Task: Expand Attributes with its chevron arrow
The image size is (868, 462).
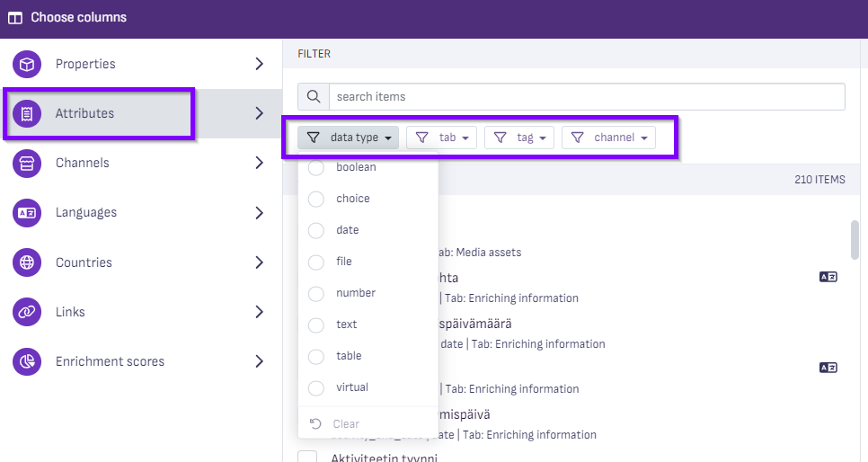Action: [259, 113]
